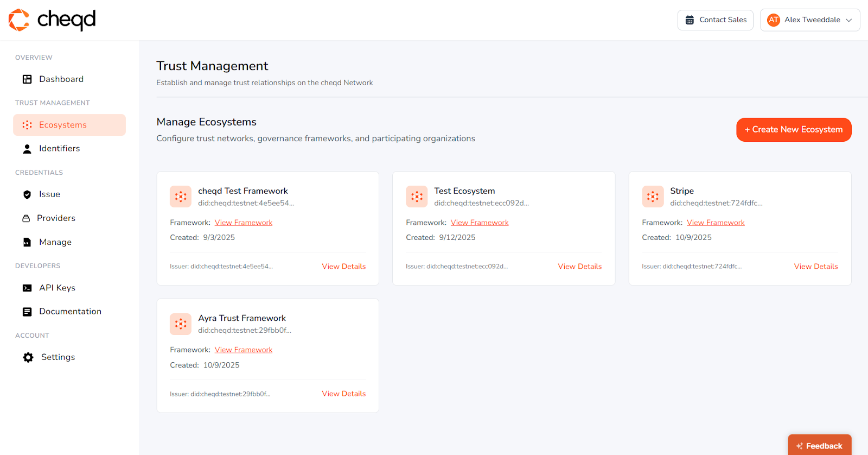Open View Details for Ayra Trust Framework
The height and width of the screenshot is (455, 868).
coord(343,394)
